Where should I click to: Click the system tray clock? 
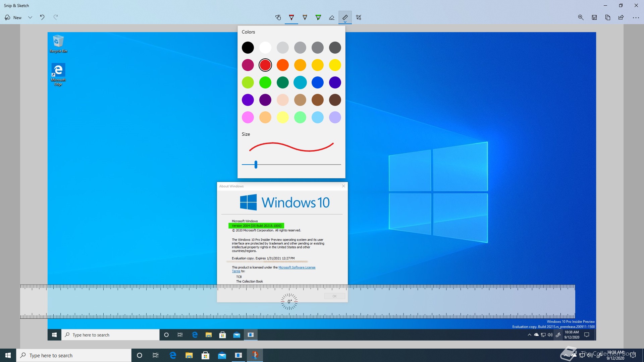[x=616, y=355]
